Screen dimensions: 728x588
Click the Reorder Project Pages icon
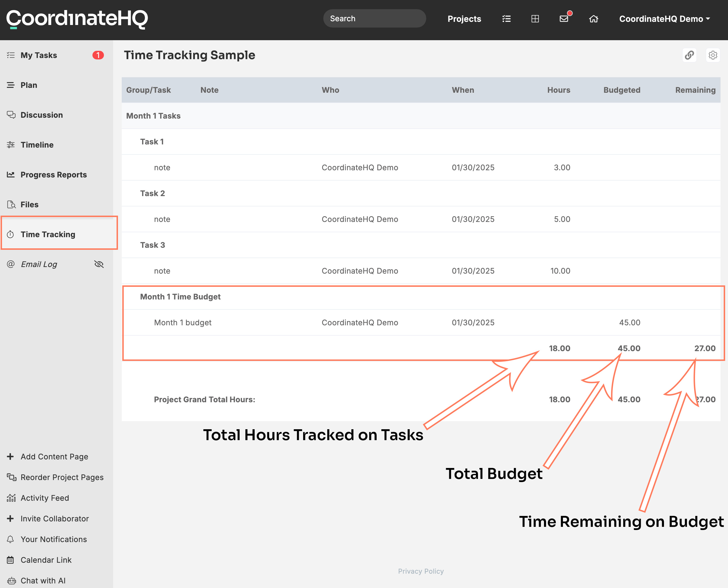11,477
